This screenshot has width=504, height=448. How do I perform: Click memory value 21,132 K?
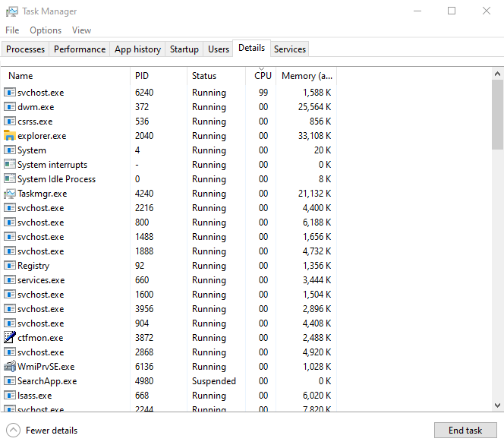click(315, 194)
